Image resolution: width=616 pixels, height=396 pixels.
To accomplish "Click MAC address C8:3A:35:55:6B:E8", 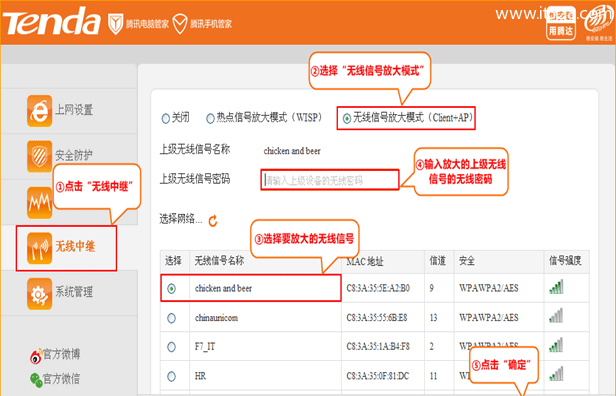I will point(377,317).
